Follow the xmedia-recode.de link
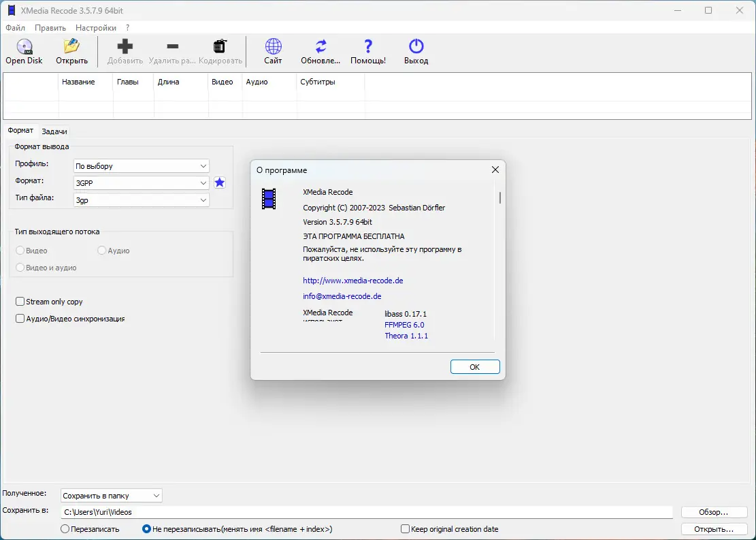This screenshot has height=540, width=756. pos(353,280)
